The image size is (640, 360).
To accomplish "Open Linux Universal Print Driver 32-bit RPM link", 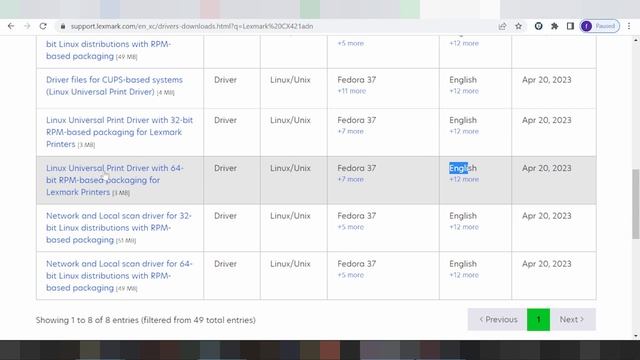I will [x=119, y=132].
